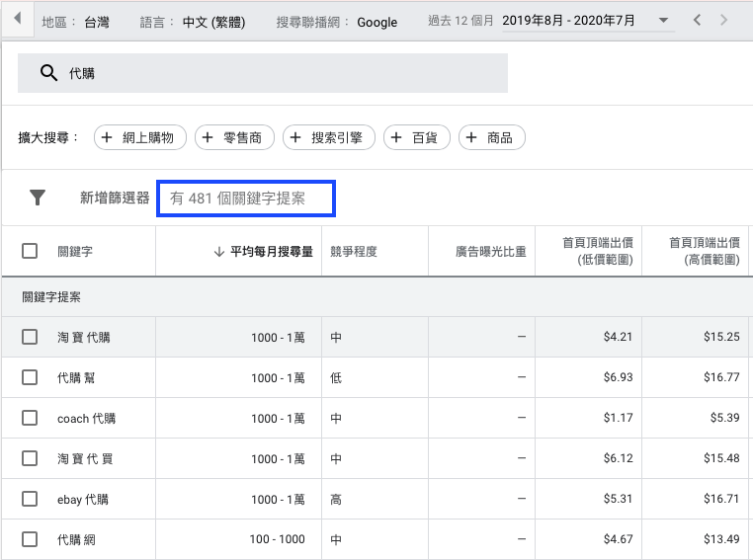753x560 pixels.
Task: Go to next date period arrow
Action: pyautogui.click(x=725, y=21)
